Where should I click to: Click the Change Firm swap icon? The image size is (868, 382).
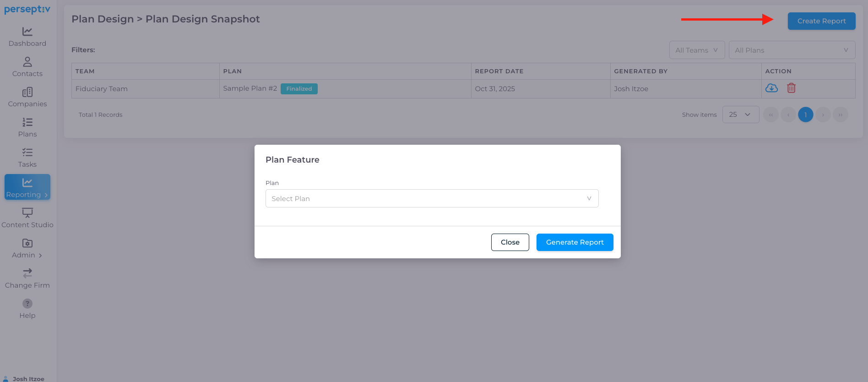(27, 273)
